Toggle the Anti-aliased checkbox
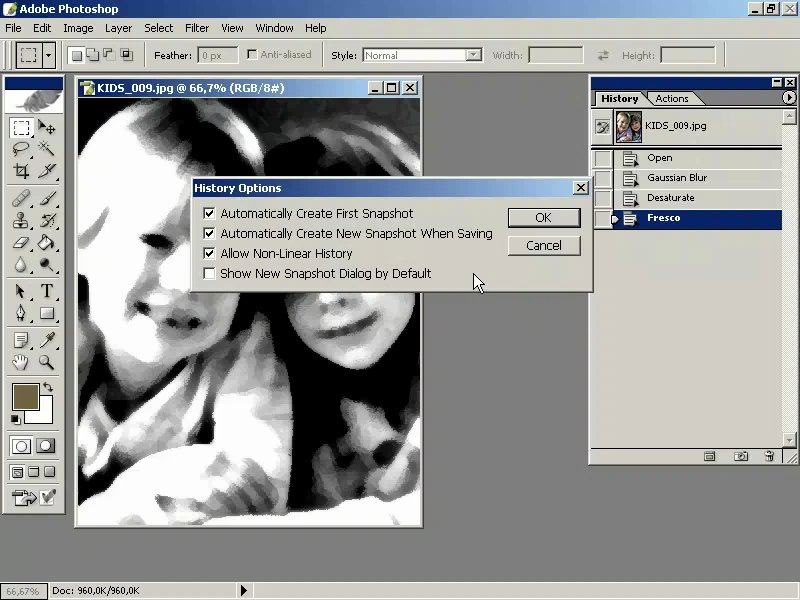 tap(252, 55)
